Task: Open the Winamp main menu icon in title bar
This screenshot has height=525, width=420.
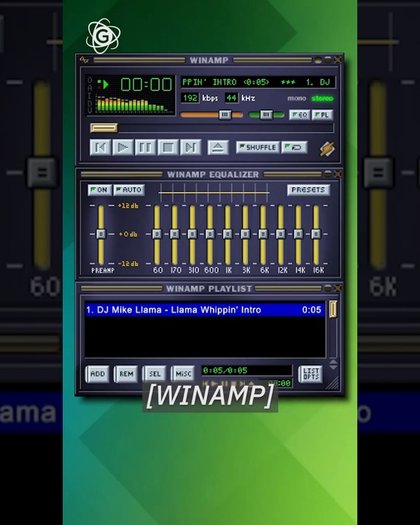Action: click(x=84, y=60)
